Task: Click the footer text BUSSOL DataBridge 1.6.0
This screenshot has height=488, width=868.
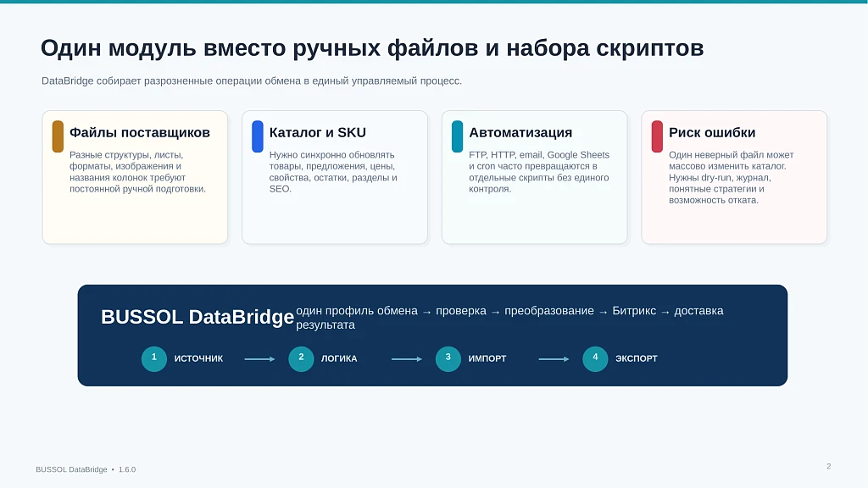Action: tap(86, 469)
